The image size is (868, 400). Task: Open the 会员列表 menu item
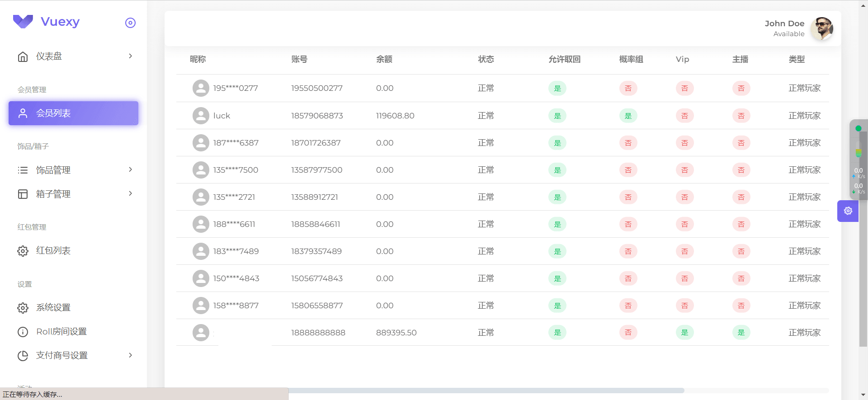pos(73,113)
